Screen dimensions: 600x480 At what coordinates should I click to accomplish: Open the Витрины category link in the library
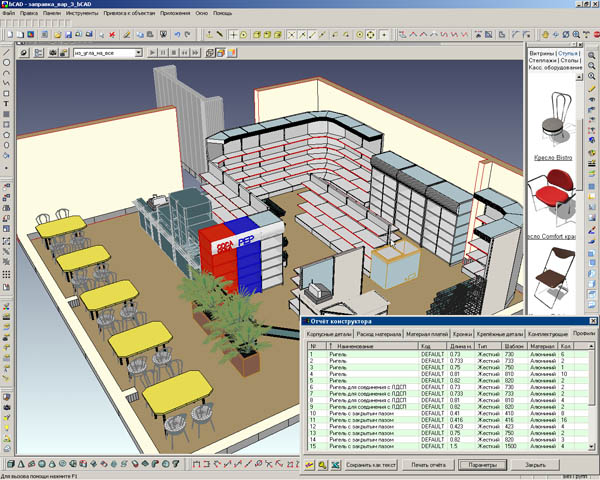[x=541, y=53]
